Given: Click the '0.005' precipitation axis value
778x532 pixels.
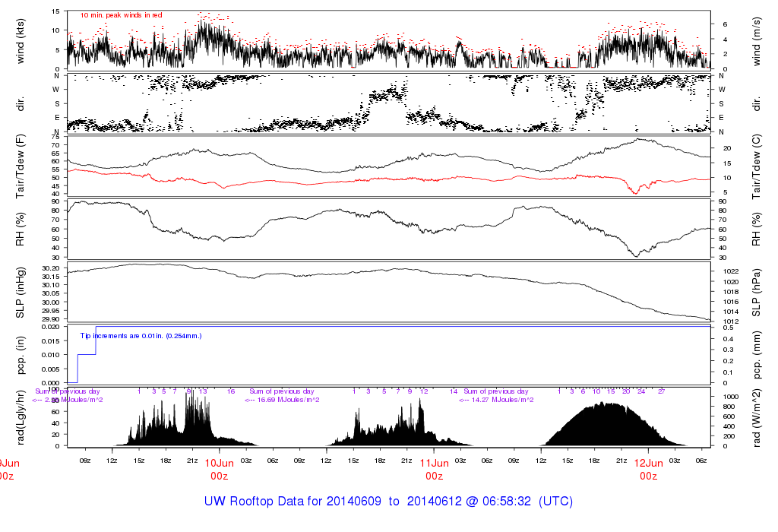Looking at the screenshot, I should 51,369.
